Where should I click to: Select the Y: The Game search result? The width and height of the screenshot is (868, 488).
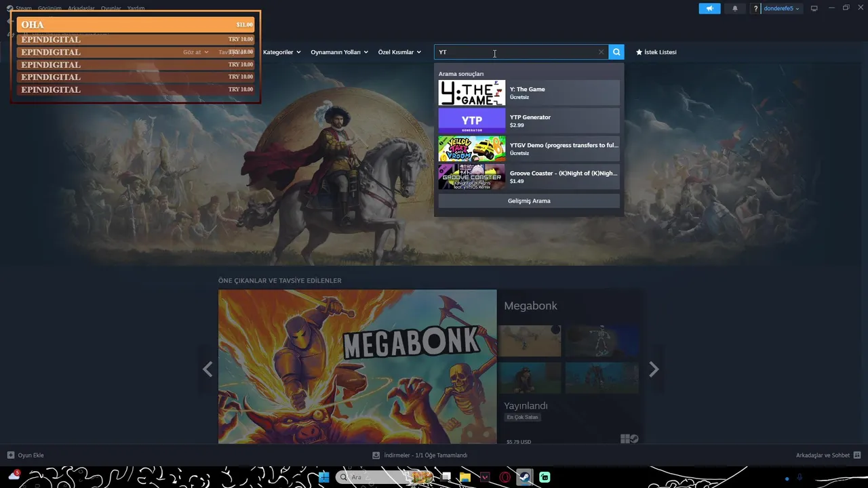(529, 93)
